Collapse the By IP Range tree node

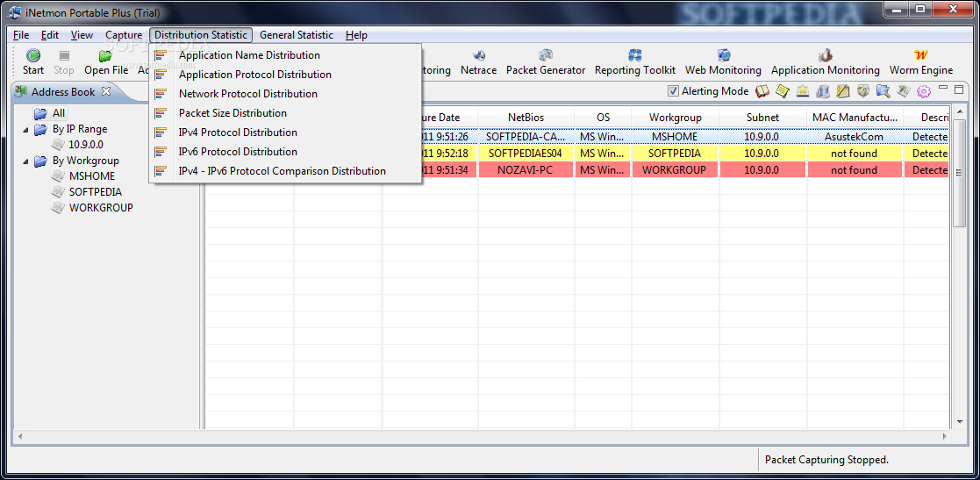(25, 129)
